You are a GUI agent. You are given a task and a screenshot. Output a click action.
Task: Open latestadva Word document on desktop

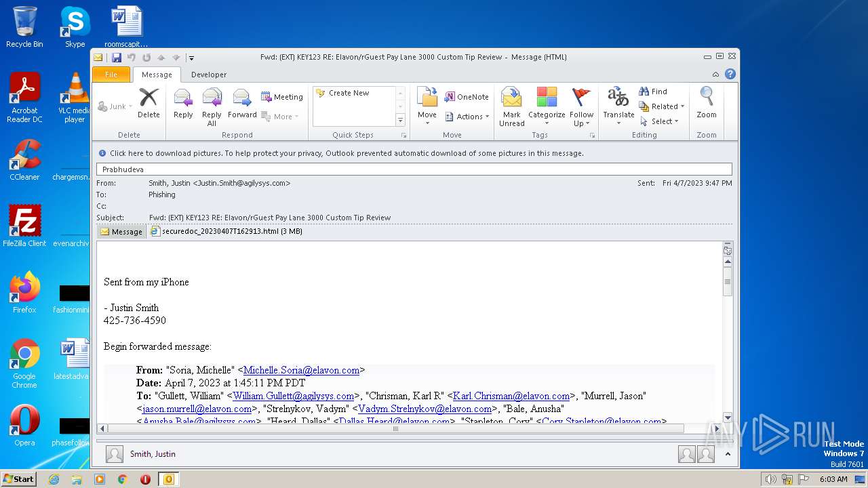[71, 359]
